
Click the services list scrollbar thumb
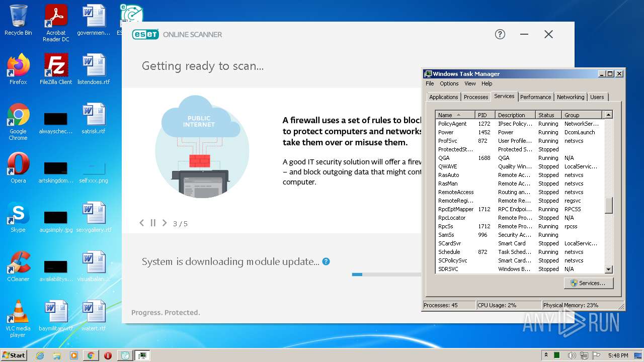point(608,205)
